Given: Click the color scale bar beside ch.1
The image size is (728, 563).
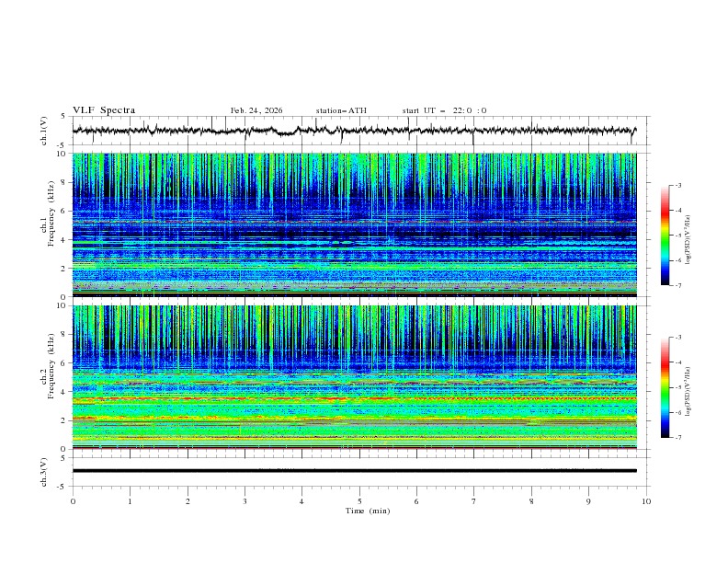Looking at the screenshot, I should point(665,236).
